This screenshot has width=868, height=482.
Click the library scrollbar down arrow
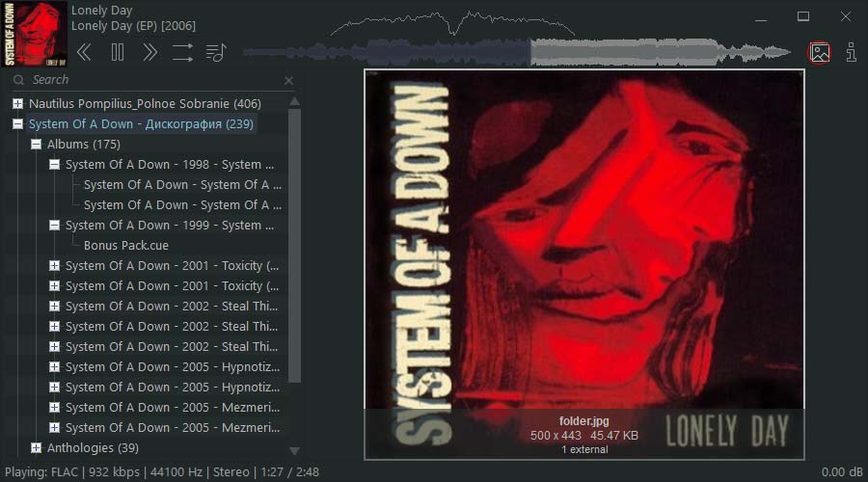[x=294, y=451]
